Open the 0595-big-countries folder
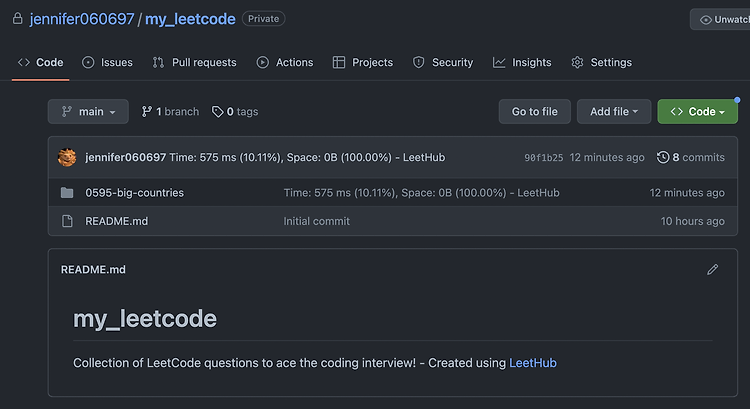The image size is (750, 409). [x=134, y=193]
